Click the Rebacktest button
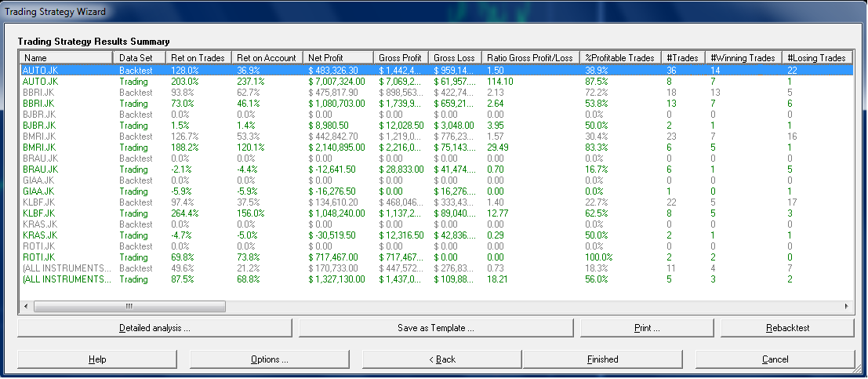 point(787,328)
